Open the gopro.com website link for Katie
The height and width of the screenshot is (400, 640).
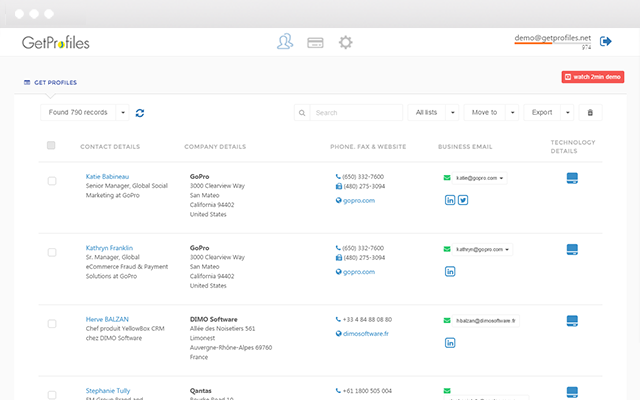coord(359,200)
